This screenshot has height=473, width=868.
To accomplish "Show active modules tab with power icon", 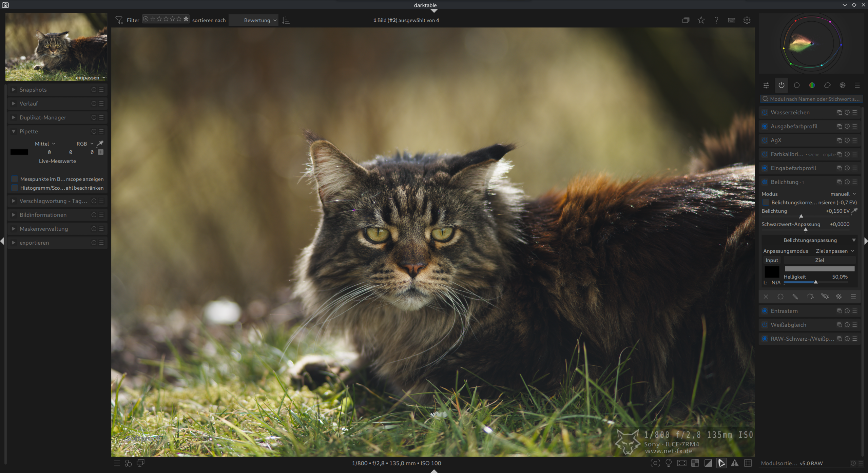I will tap(781, 85).
